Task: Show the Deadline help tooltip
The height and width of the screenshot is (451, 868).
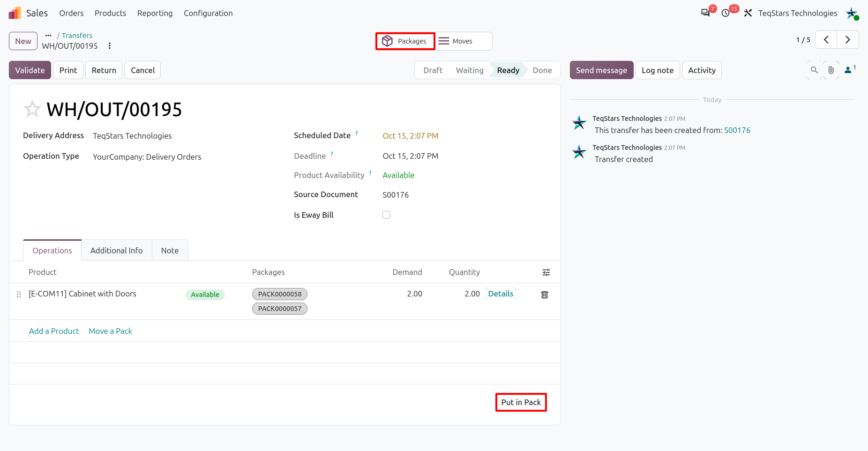Action: pyautogui.click(x=332, y=154)
